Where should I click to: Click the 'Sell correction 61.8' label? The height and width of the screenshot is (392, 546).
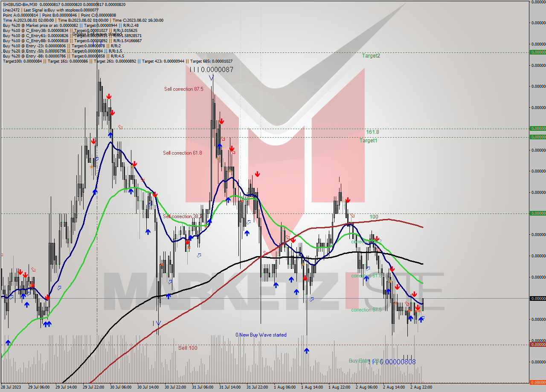(x=183, y=153)
